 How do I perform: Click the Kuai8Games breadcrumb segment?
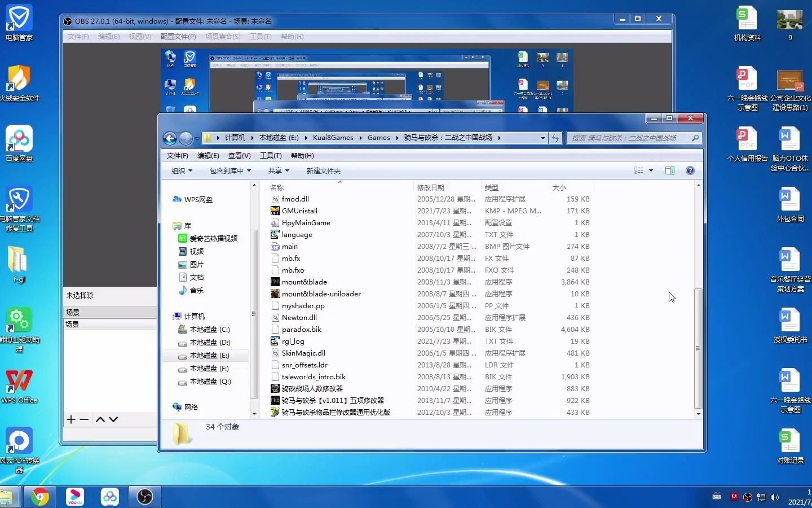[333, 138]
